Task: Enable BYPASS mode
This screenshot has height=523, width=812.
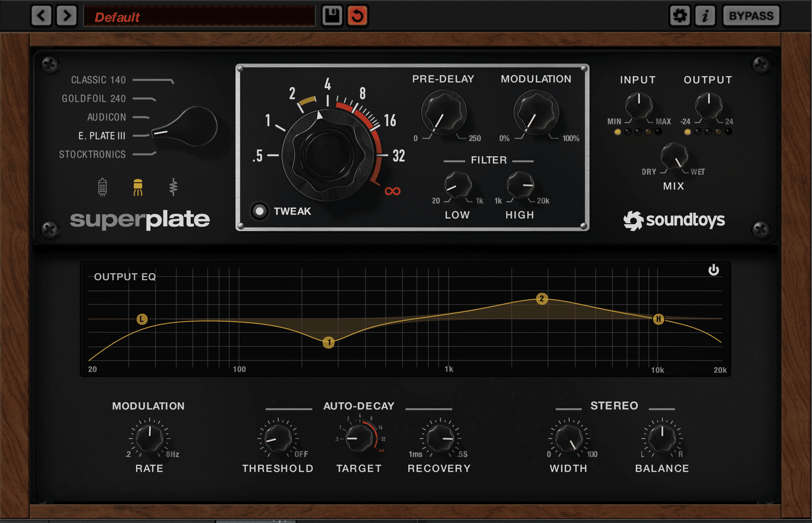Action: 751,15
